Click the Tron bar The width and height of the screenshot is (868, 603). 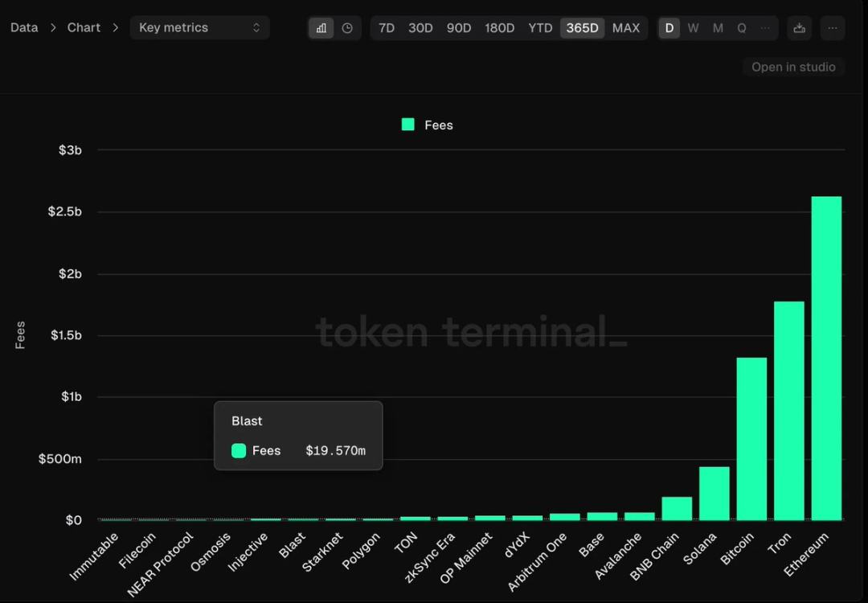(x=789, y=411)
